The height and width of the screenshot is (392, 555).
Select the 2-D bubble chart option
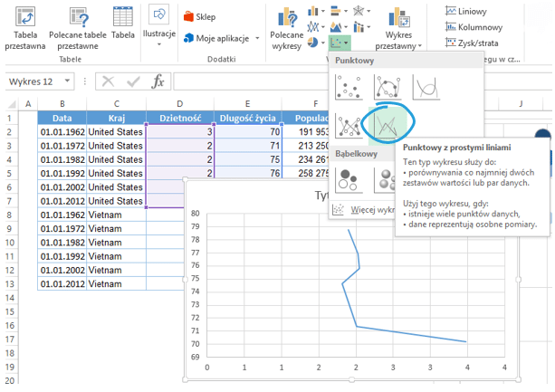(349, 178)
